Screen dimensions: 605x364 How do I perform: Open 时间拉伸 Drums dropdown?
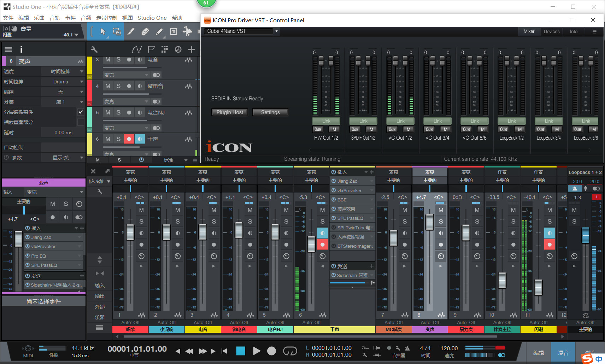tap(63, 82)
